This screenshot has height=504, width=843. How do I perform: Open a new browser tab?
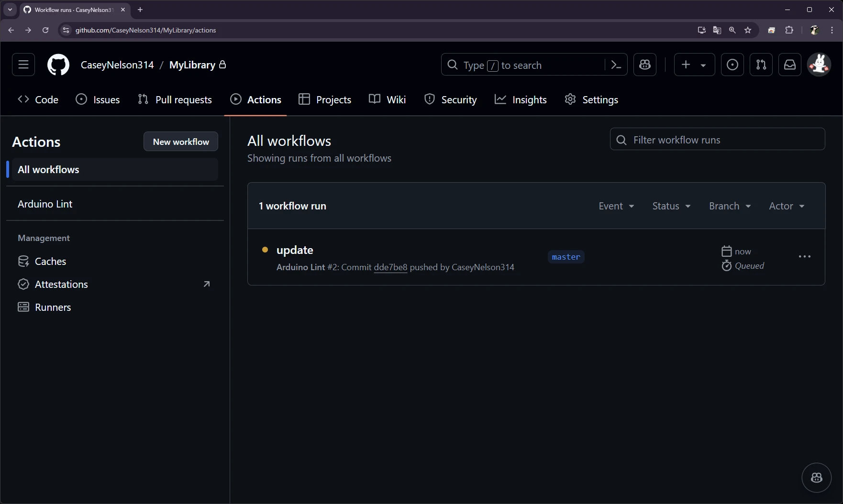coord(140,10)
